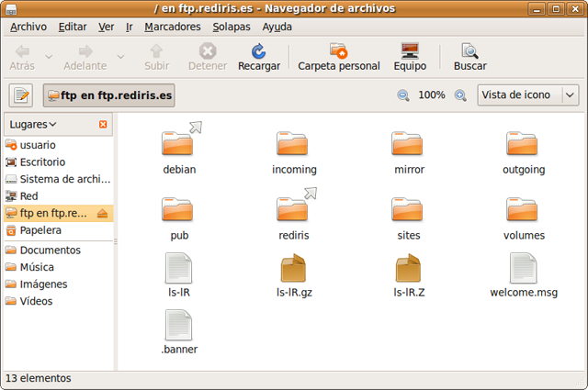Open the Solapas menu

(x=231, y=27)
